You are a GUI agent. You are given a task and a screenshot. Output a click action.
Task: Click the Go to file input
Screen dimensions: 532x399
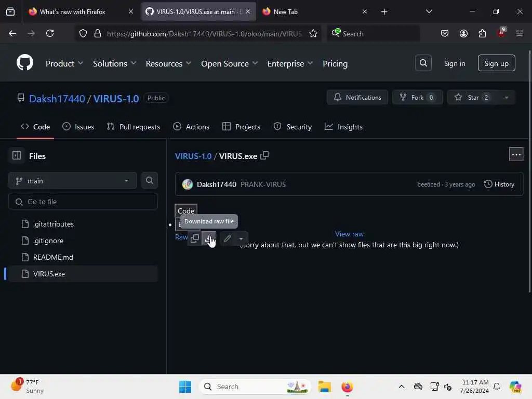coord(83,202)
